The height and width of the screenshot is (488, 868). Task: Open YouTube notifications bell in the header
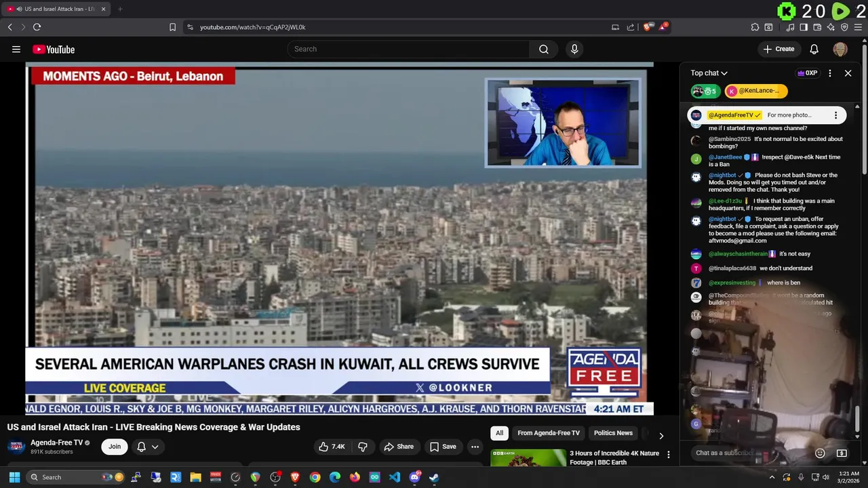(814, 49)
